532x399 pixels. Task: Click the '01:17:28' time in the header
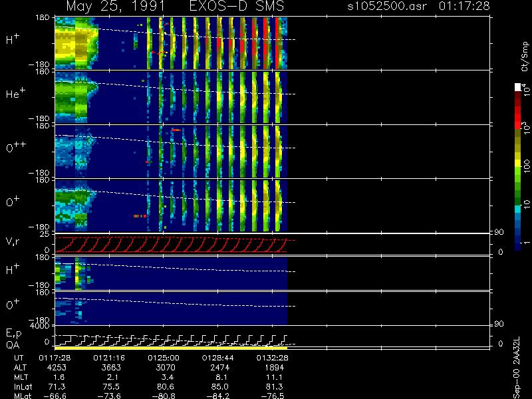pos(464,6)
